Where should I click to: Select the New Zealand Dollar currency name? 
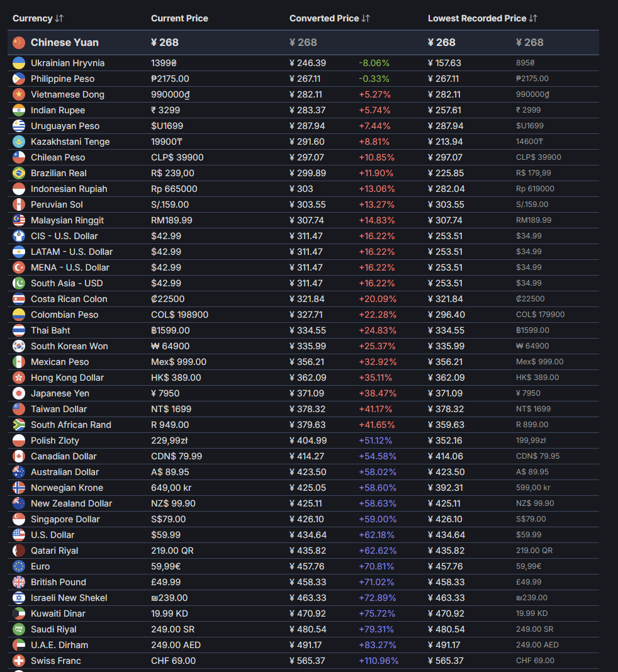[71, 503]
